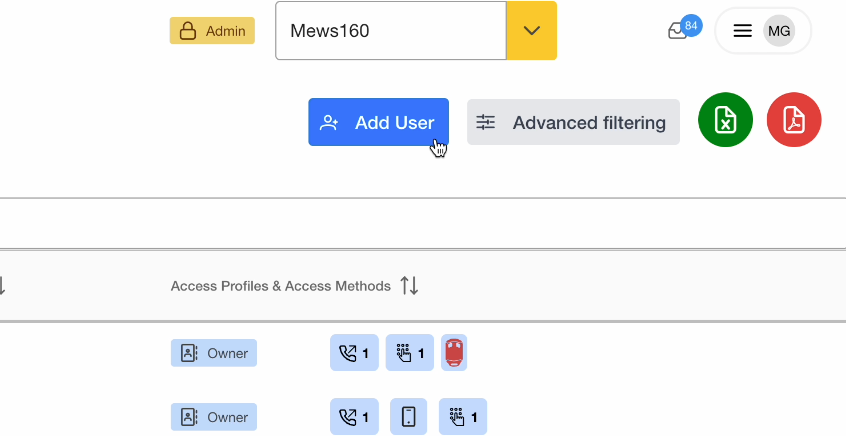Viewport: 846px width, 436px height.
Task: Select the first row's Owner profile tag
Action: coord(214,353)
